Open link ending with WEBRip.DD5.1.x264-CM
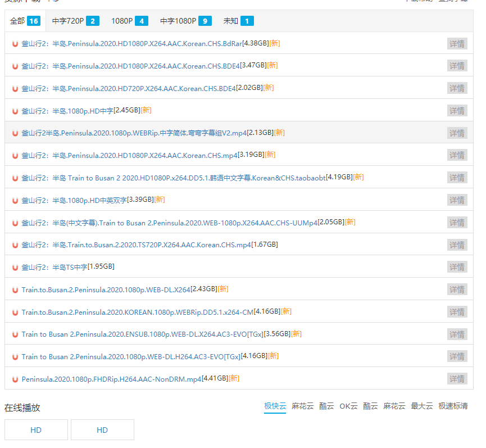This screenshot has width=486, height=448. pos(138,312)
